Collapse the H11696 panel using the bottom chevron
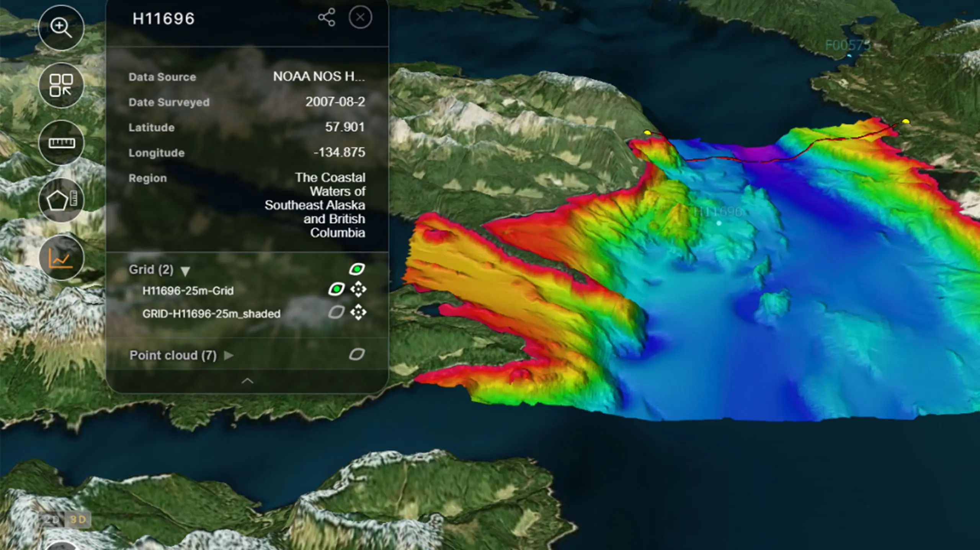Screen dimensions: 980x550 point(247,381)
